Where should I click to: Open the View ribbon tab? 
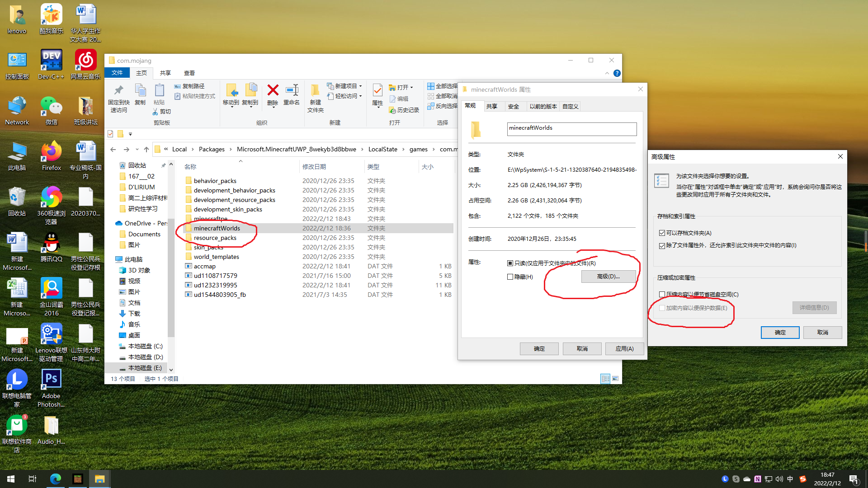pos(189,73)
